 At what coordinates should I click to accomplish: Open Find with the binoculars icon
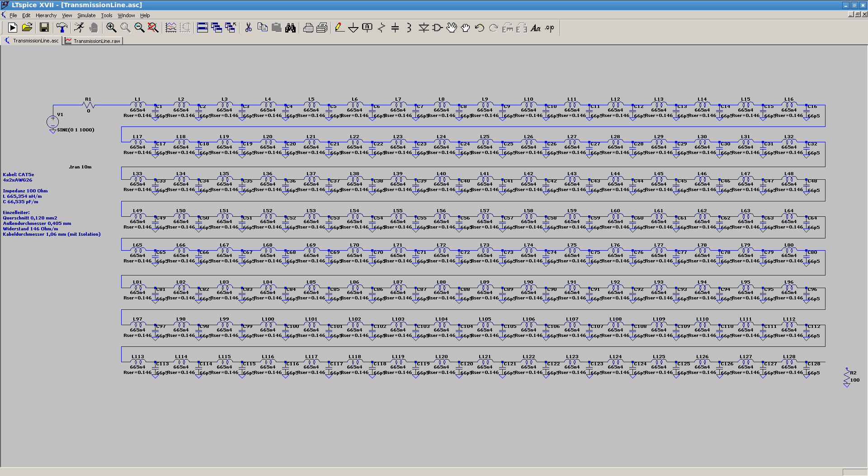(x=290, y=28)
